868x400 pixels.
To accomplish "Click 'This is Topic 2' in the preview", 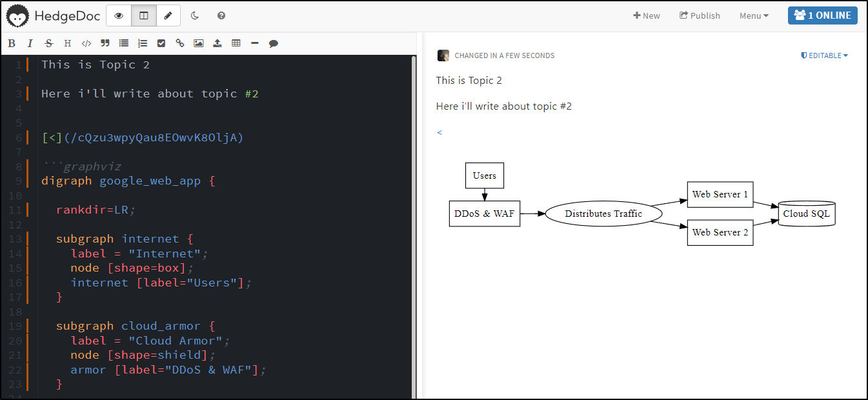I will [469, 81].
